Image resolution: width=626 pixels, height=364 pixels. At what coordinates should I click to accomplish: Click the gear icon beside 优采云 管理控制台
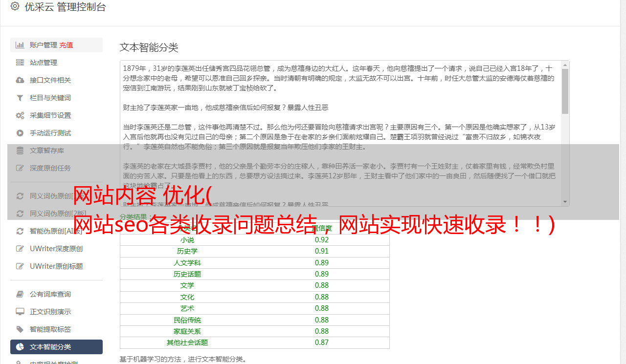pos(15,6)
